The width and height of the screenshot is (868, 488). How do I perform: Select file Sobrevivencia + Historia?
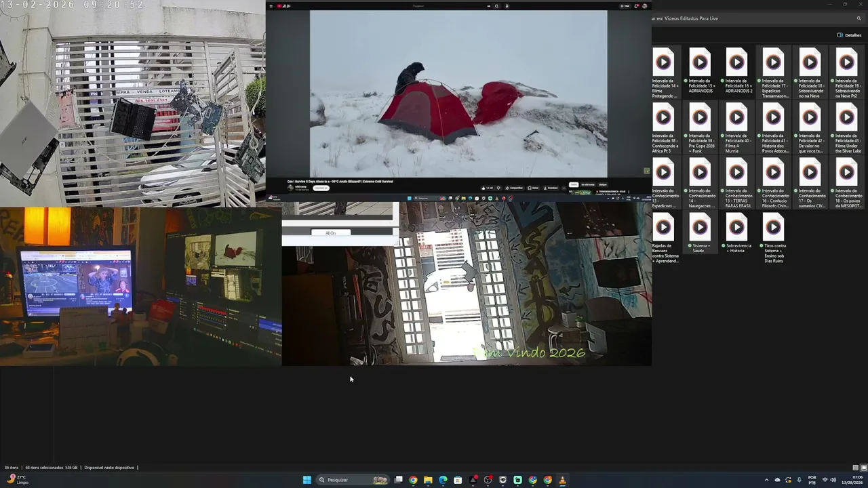[737, 234]
